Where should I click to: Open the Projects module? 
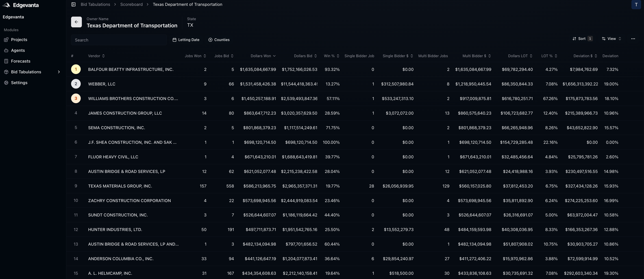tap(19, 39)
